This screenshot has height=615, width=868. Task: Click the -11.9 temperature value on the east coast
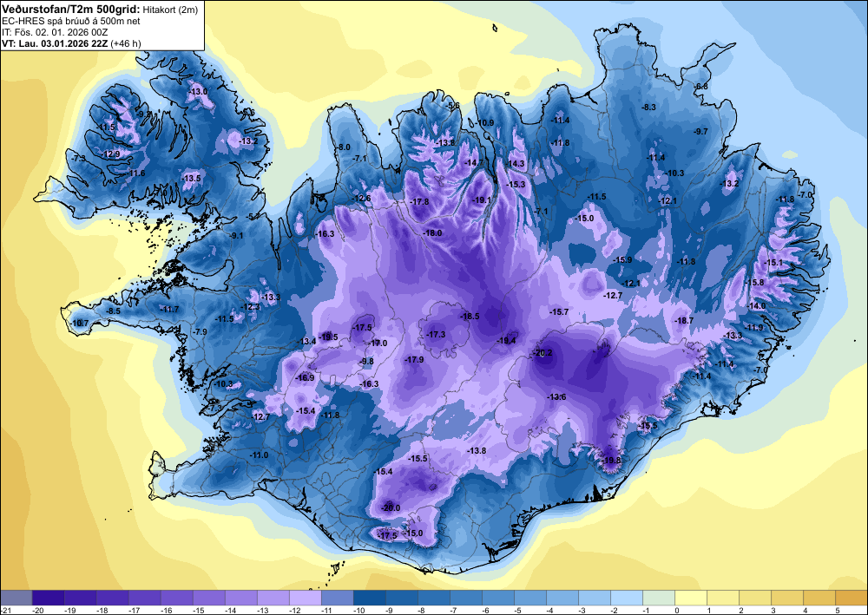pos(753,327)
